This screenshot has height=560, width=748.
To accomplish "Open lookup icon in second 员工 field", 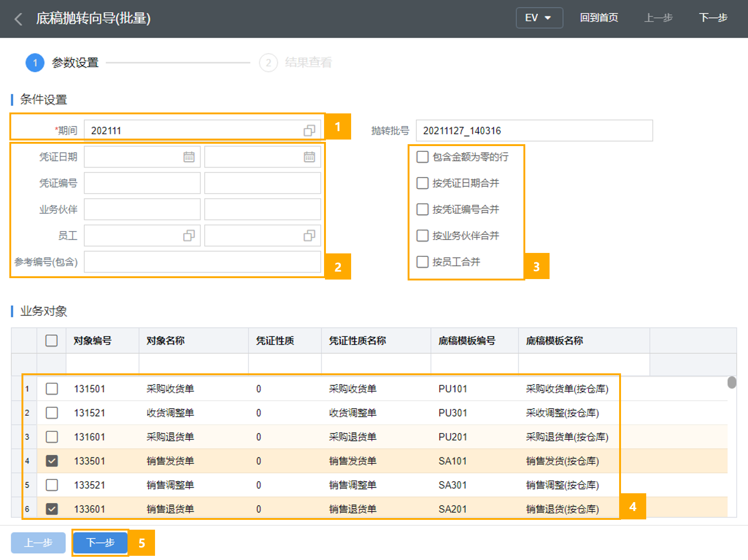I will click(309, 236).
